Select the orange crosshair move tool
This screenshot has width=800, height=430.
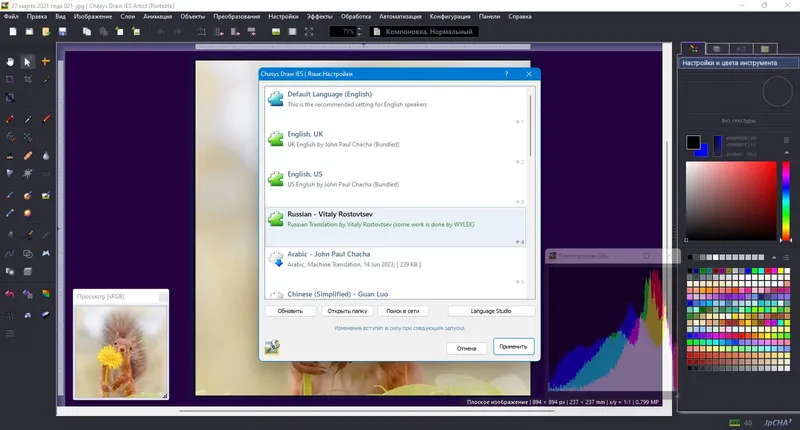pos(46,62)
